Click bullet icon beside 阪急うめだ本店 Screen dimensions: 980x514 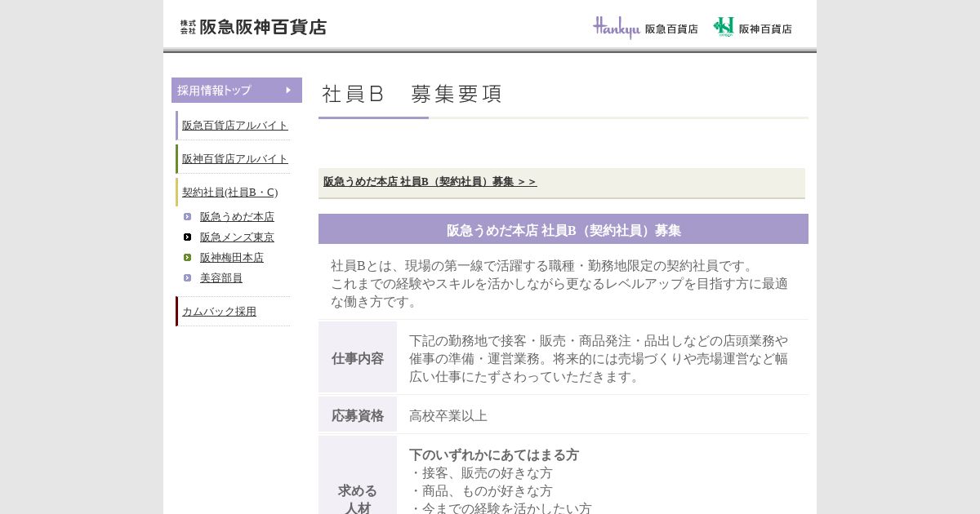(x=187, y=216)
